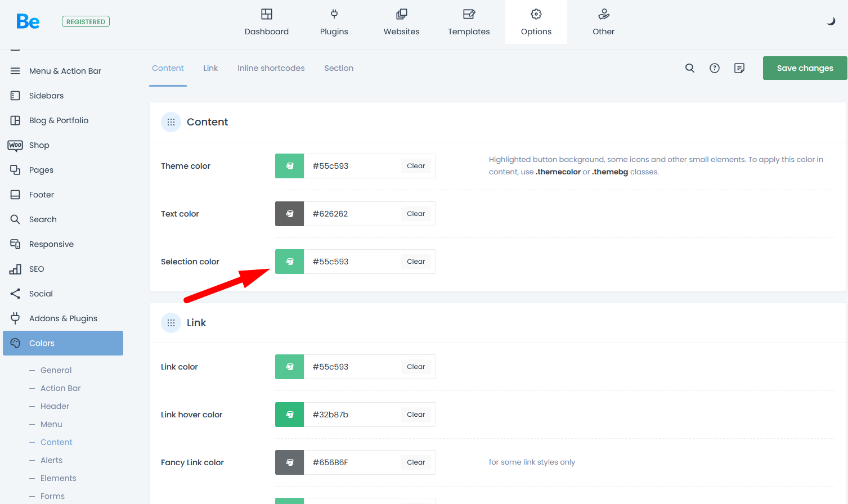The height and width of the screenshot is (504, 848).
Task: Open Elements colors sub-item
Action: 58,478
